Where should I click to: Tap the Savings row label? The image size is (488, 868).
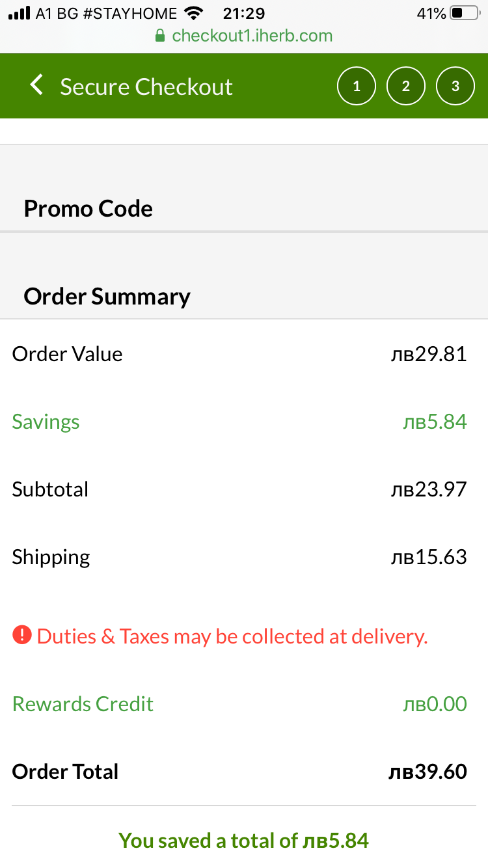46,422
